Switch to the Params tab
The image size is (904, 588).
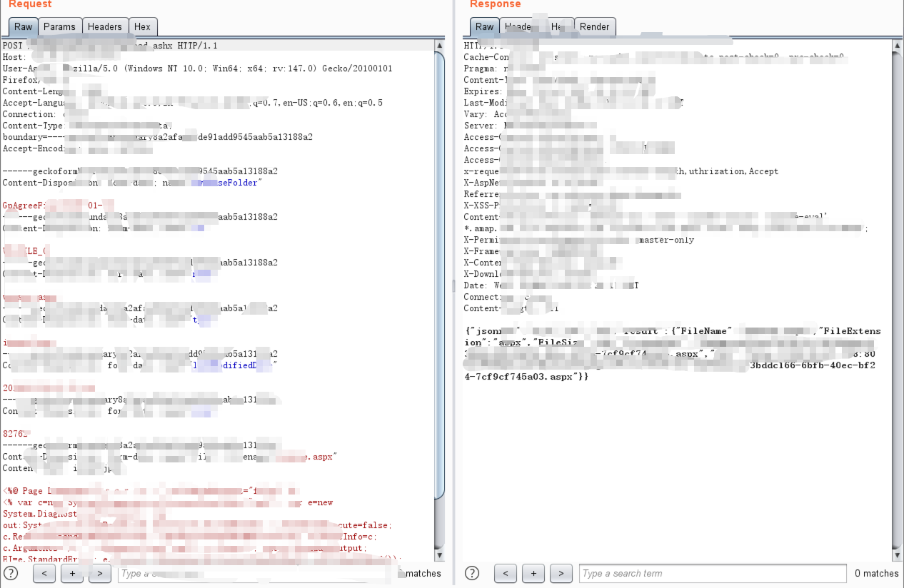59,27
